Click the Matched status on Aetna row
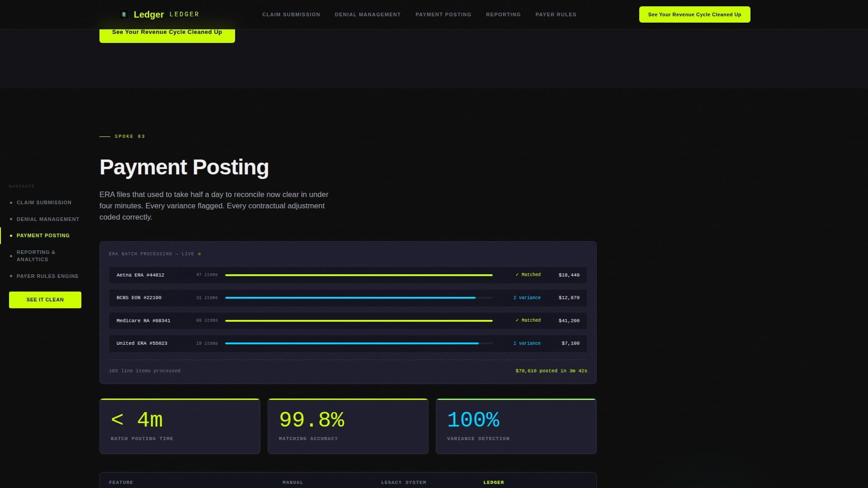The width and height of the screenshot is (868, 488). 528,275
